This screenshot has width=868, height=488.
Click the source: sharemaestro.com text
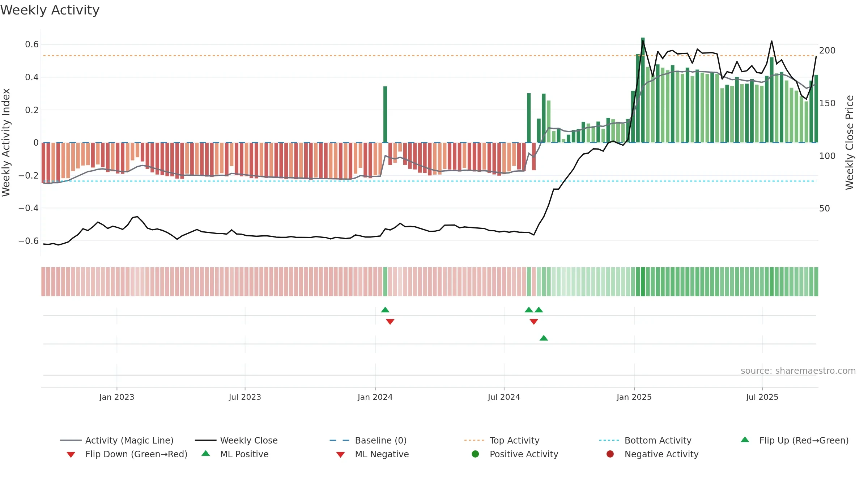[798, 371]
